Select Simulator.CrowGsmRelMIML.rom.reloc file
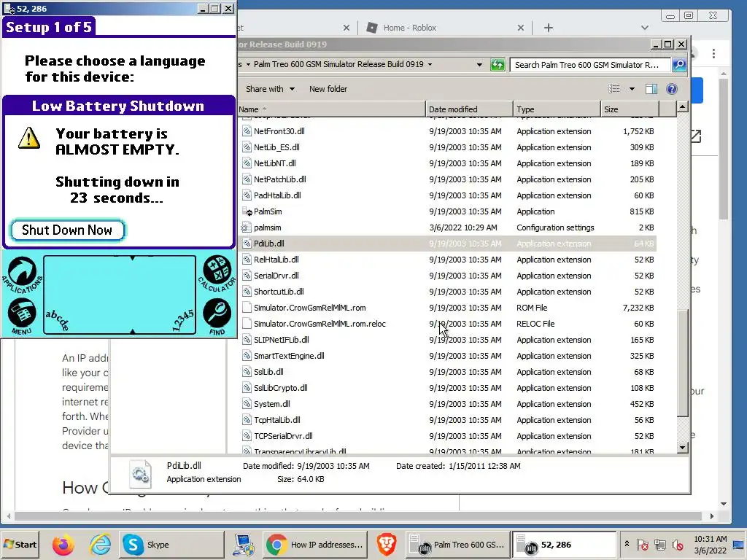Image resolution: width=747 pixels, height=560 pixels. click(x=320, y=324)
